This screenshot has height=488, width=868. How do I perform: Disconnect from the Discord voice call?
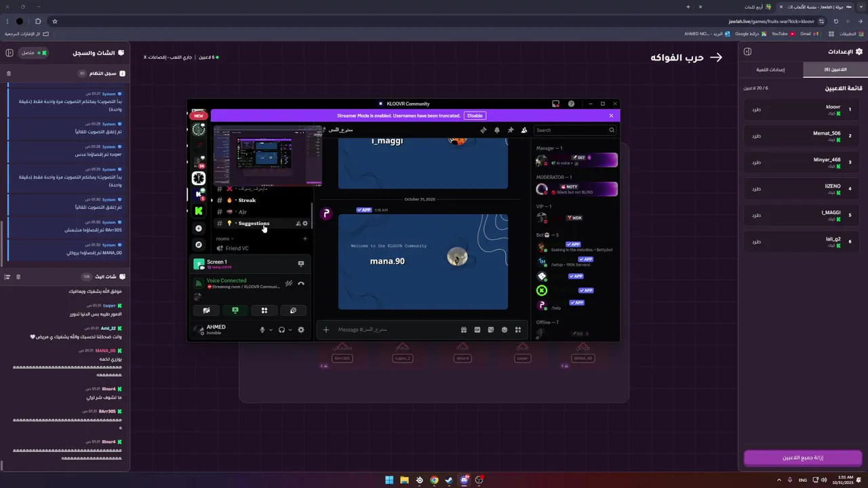(301, 283)
